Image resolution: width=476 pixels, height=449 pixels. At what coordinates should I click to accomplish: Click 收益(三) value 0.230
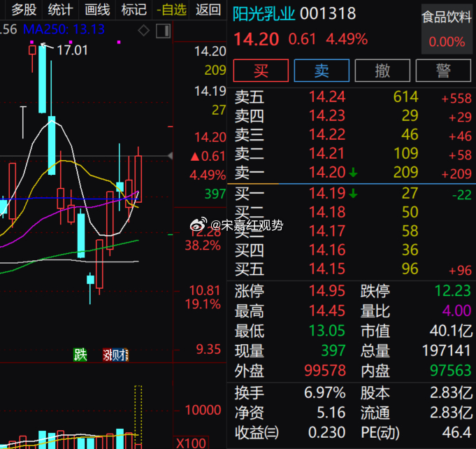327,433
